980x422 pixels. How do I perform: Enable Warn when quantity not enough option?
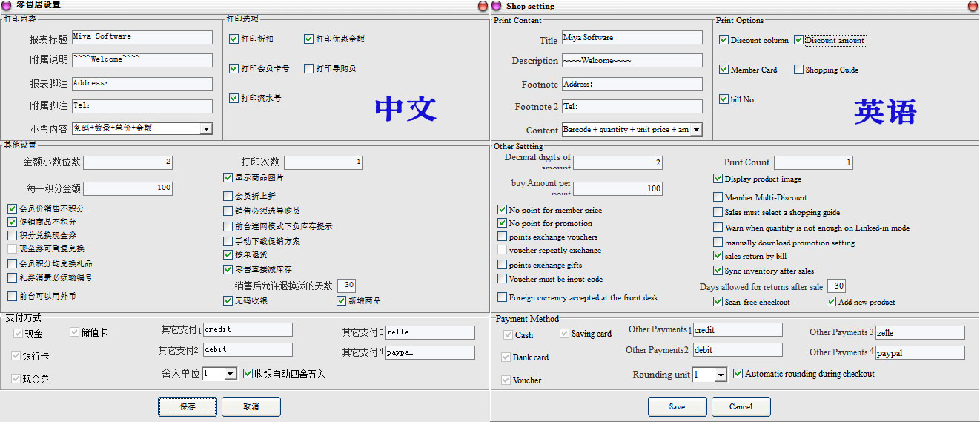click(718, 228)
